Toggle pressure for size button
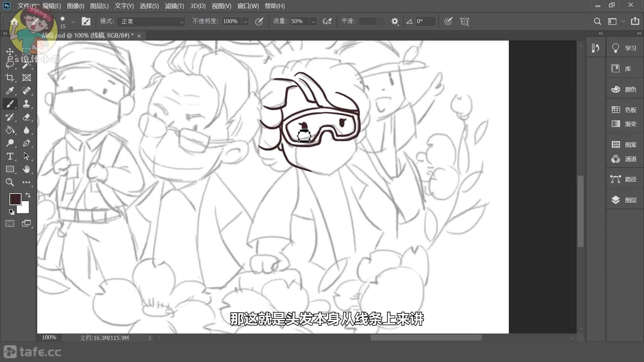 click(448, 21)
